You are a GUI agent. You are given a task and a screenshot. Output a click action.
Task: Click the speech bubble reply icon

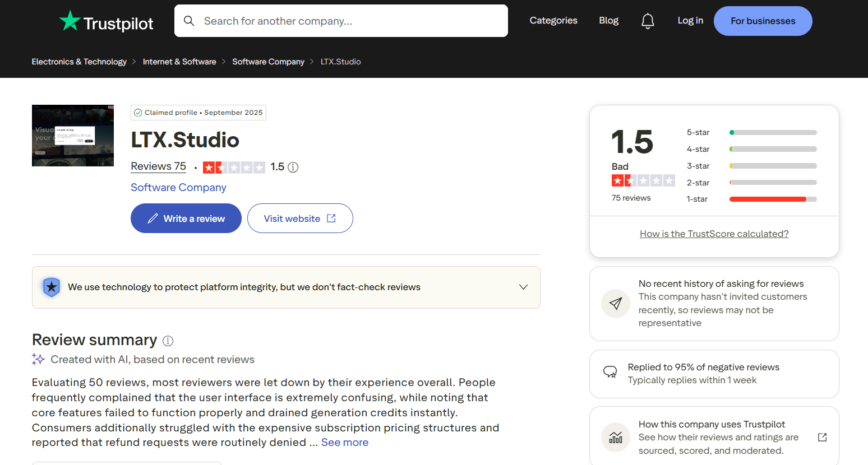(x=610, y=372)
